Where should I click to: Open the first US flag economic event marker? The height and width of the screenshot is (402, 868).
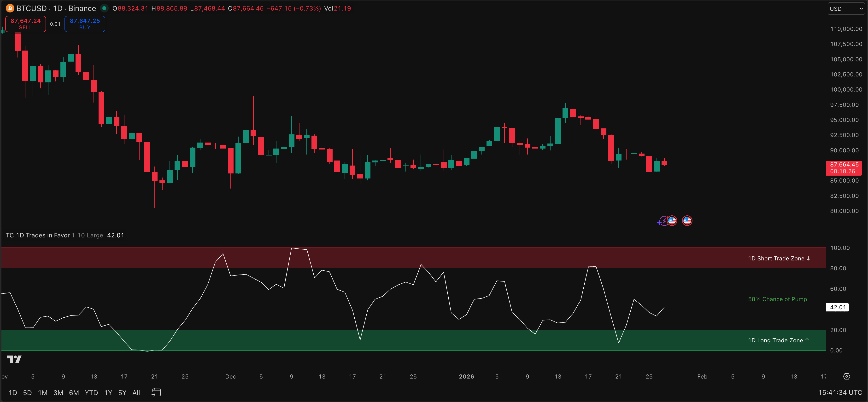tap(672, 221)
